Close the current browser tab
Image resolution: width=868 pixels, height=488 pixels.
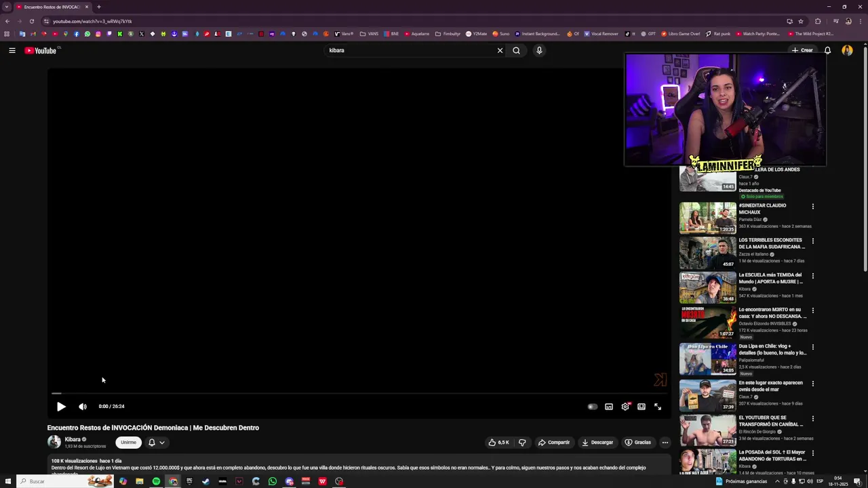tap(87, 7)
